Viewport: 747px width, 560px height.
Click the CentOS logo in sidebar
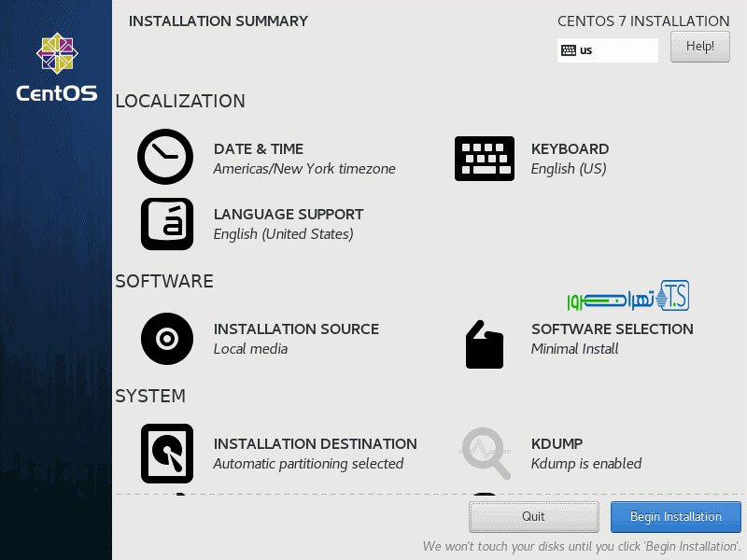tap(57, 67)
